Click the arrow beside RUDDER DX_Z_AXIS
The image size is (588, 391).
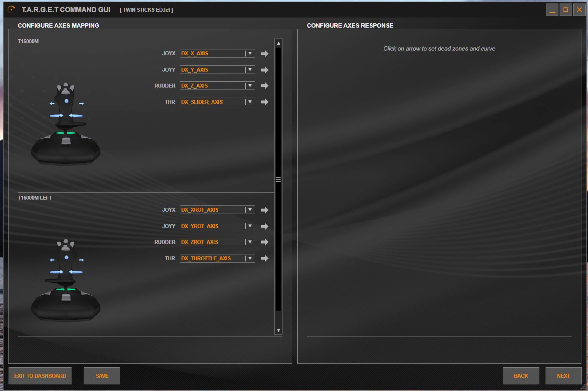click(x=265, y=86)
